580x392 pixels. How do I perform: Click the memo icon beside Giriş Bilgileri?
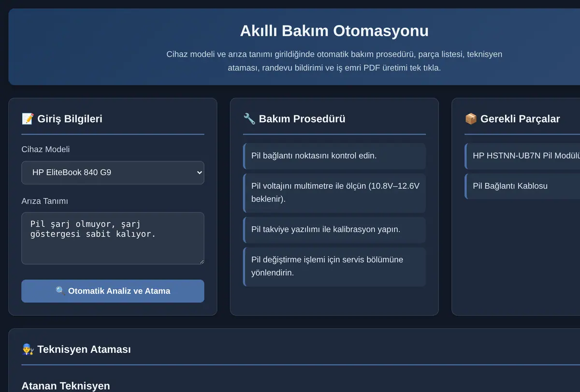[x=28, y=119]
